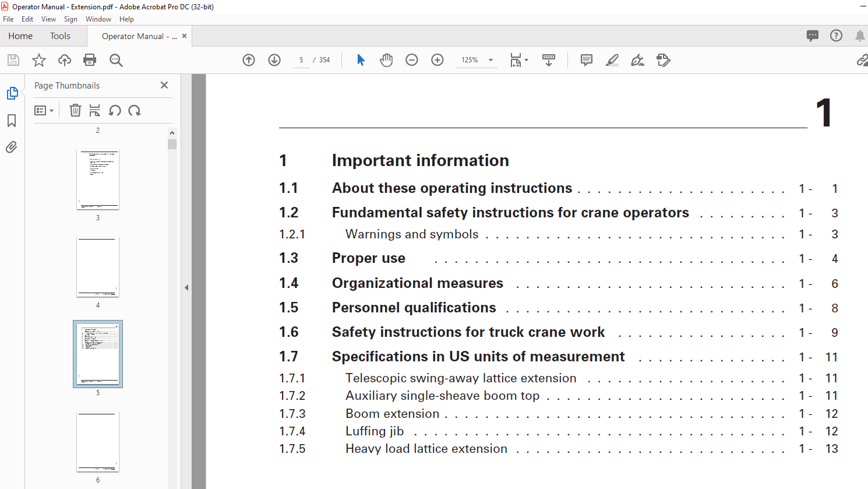
Task: Open the View menu
Action: click(x=49, y=19)
